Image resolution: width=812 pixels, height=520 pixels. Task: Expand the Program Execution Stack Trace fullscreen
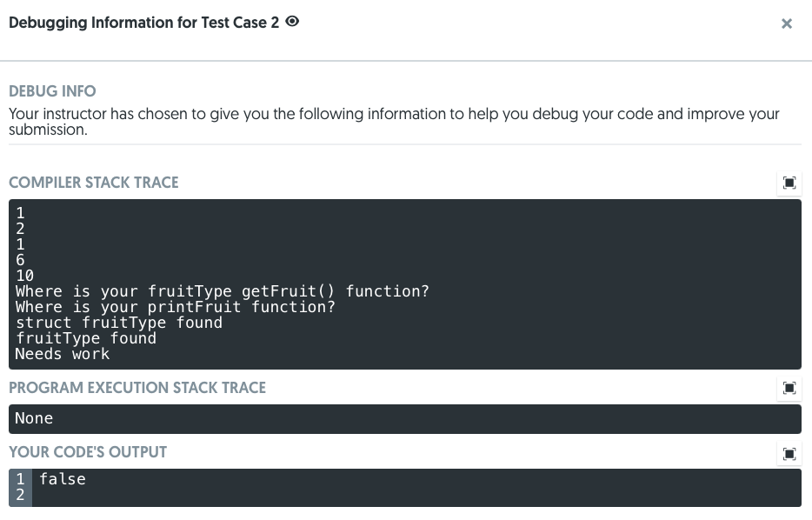point(789,388)
